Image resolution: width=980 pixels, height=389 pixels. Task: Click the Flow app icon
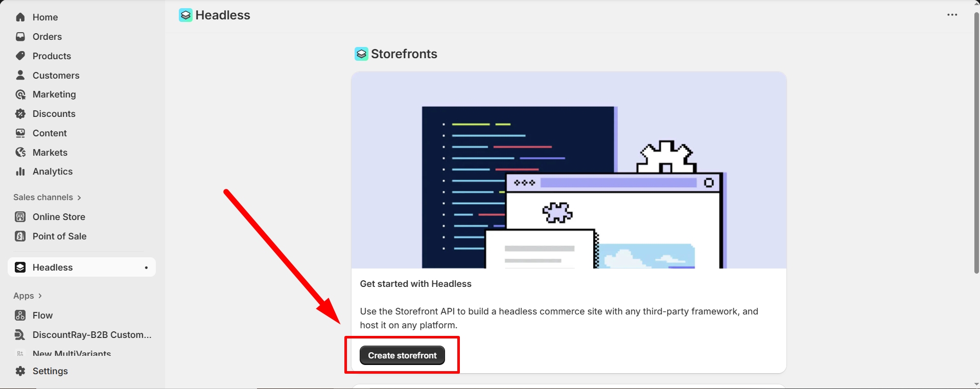20,315
